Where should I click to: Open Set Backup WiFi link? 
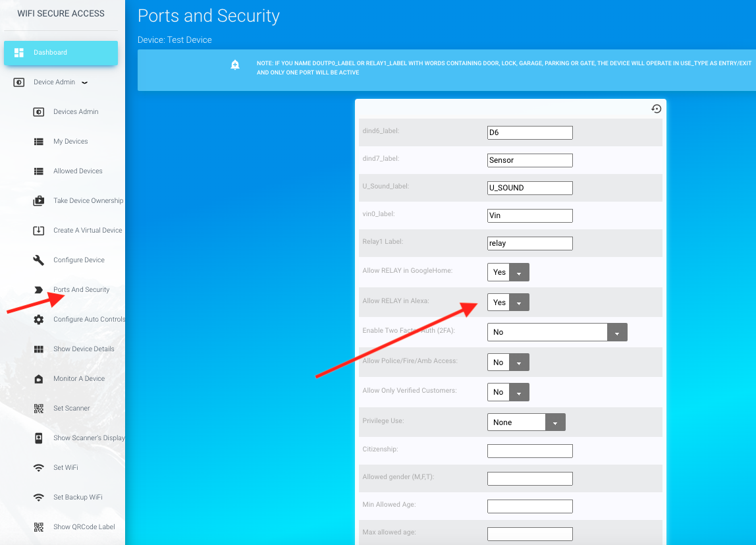pyautogui.click(x=78, y=498)
